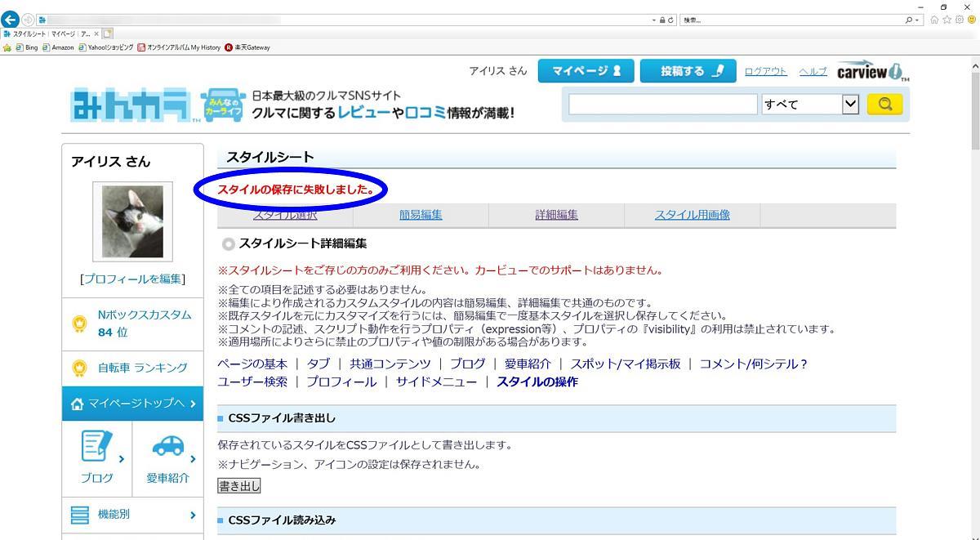Open オンラインアルバム My History favorite
980x540 pixels.
coord(179,47)
